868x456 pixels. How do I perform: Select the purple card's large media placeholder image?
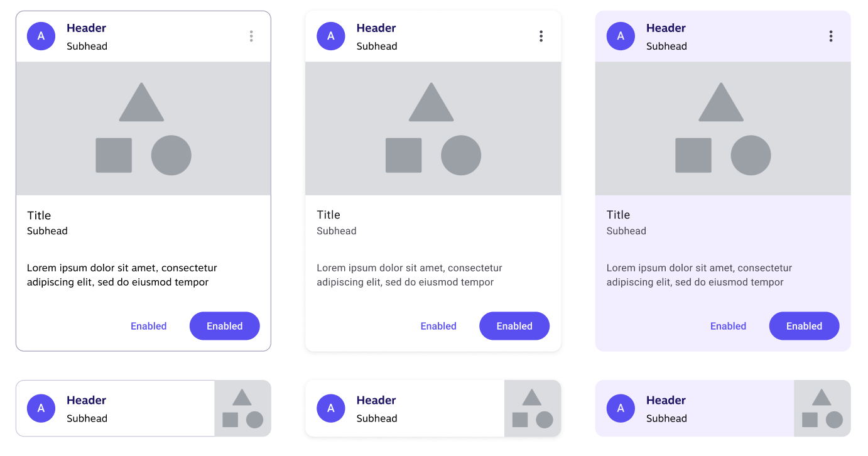tap(723, 128)
